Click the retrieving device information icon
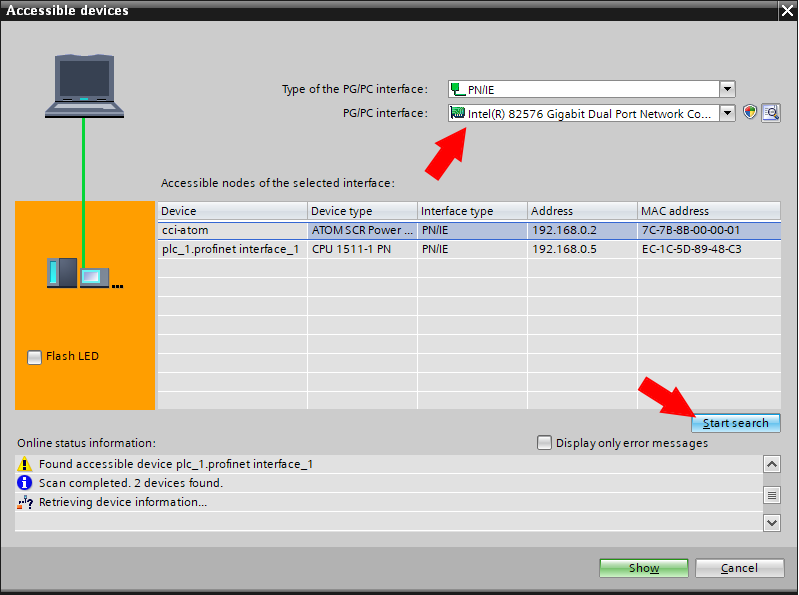The height and width of the screenshot is (595, 799). tap(24, 502)
